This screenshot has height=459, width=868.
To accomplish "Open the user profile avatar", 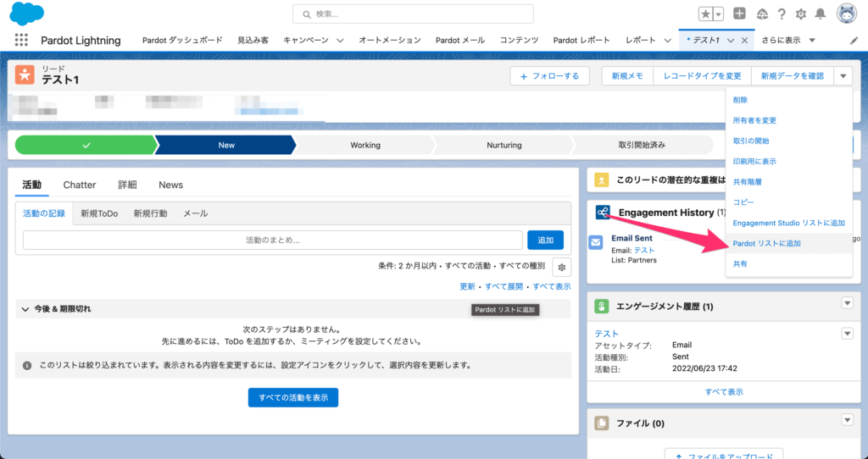I will tap(847, 14).
